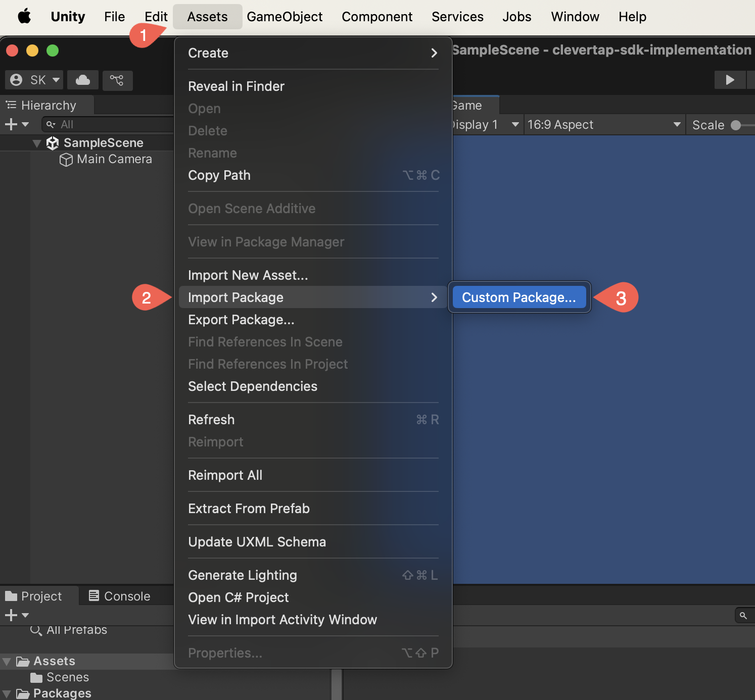
Task: Collapse the Packages folder tree
Action: click(7, 694)
